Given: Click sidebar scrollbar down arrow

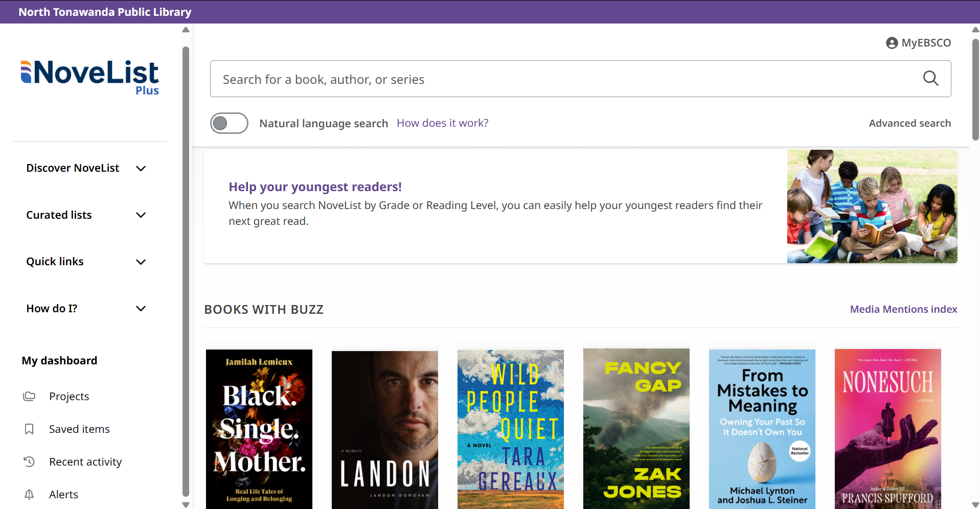Looking at the screenshot, I should [186, 504].
